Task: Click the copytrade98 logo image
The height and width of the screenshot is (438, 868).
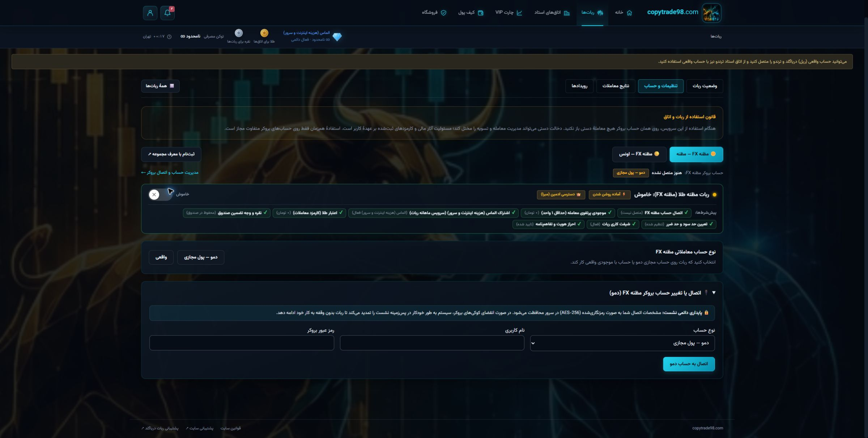Action: [x=711, y=13]
